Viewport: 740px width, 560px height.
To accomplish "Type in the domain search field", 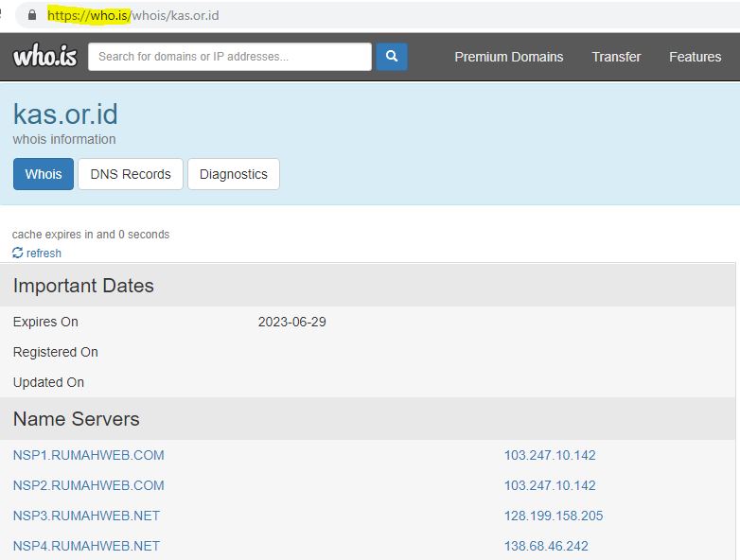I will [x=229, y=57].
